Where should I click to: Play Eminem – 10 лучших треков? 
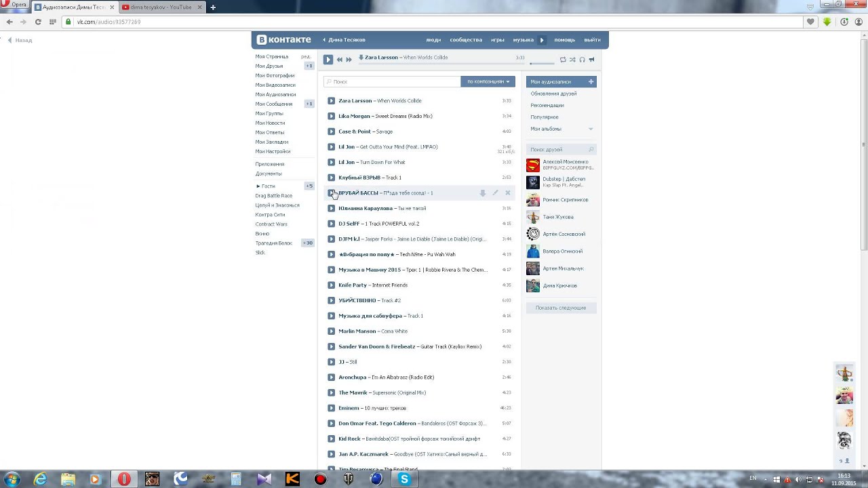click(331, 408)
